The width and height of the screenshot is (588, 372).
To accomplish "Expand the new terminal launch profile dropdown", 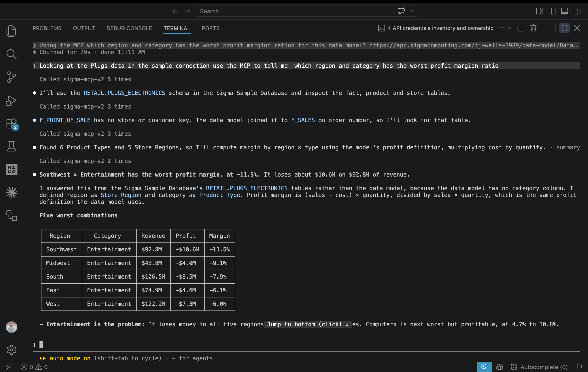I will click(x=510, y=28).
